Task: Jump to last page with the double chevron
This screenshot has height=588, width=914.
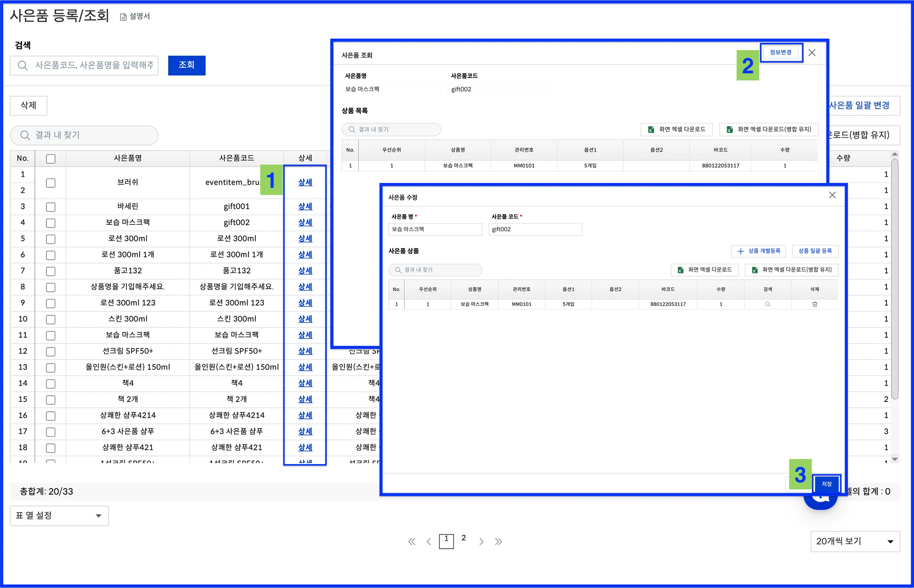Action: (x=499, y=542)
